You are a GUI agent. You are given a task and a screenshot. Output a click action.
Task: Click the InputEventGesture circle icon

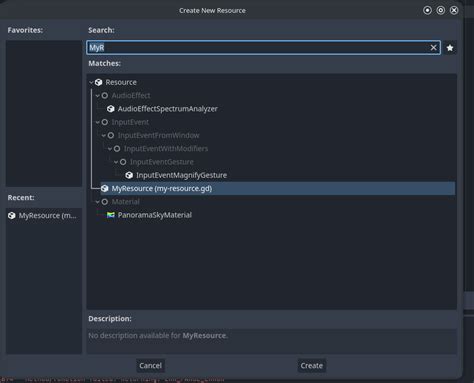tap(123, 162)
